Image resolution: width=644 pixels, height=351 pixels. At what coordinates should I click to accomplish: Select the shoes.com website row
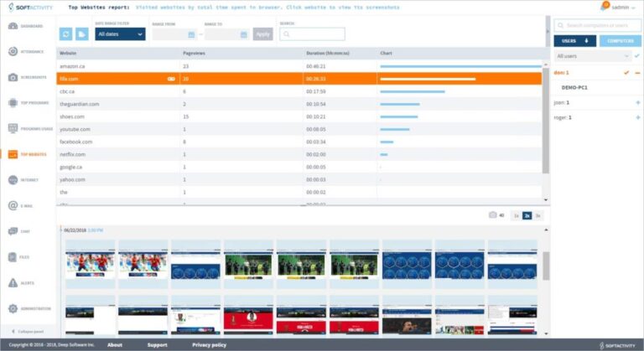299,116
